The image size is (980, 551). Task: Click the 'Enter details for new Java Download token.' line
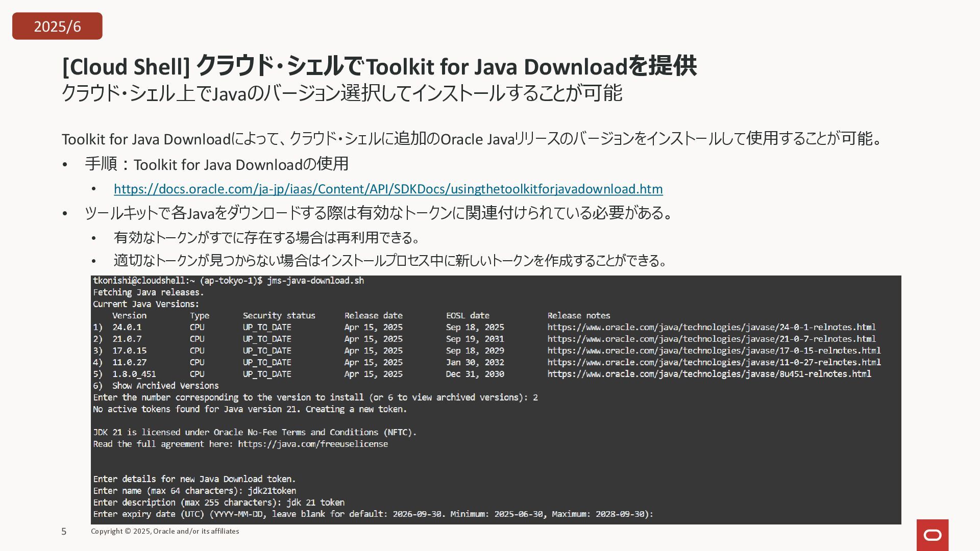[194, 480]
